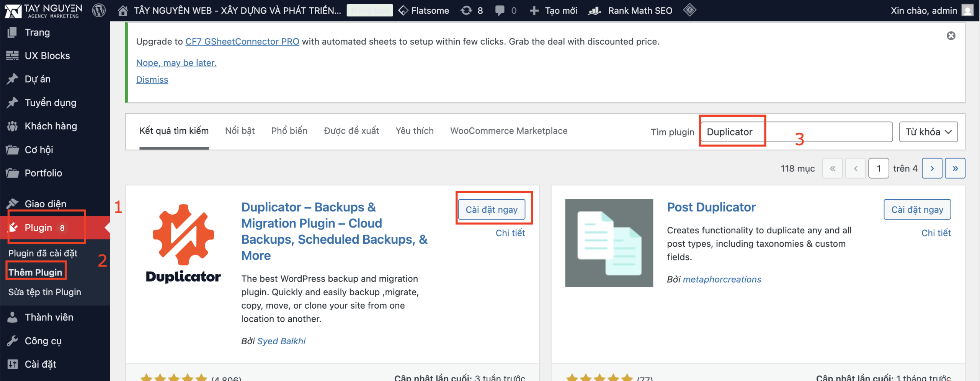
Task: Open Chi tiết link for Post Duplicator
Action: (x=936, y=233)
